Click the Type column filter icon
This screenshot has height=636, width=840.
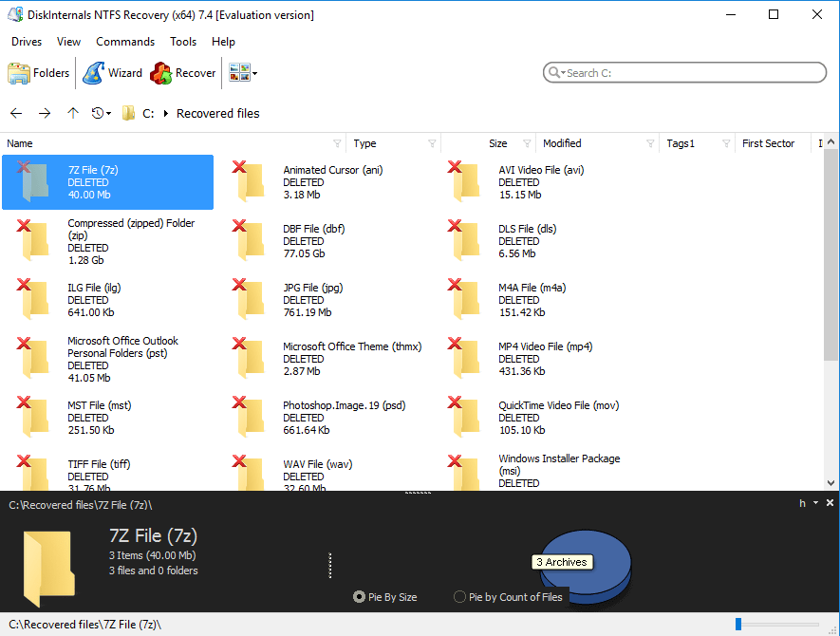click(432, 143)
